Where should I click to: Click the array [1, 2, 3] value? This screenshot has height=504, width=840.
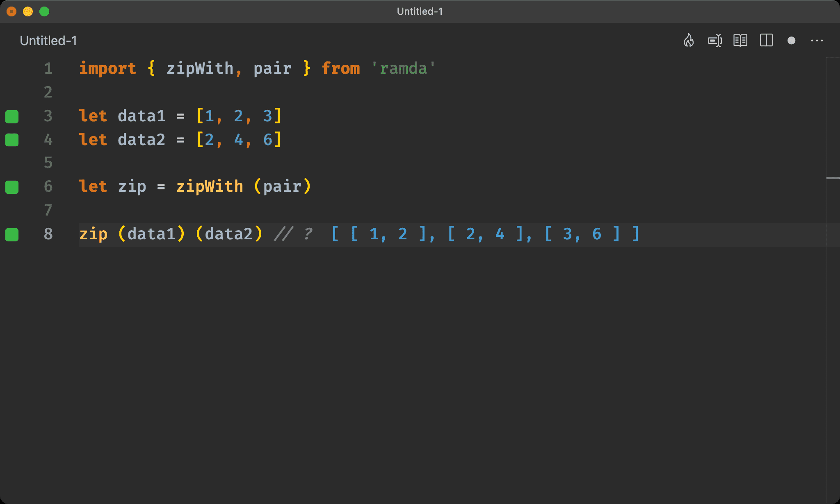(x=239, y=116)
